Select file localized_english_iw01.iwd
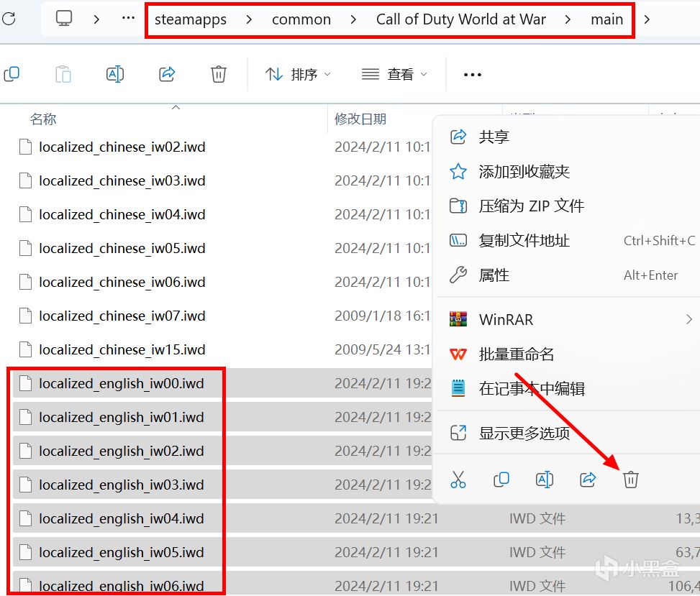The image size is (700, 596). tap(121, 418)
